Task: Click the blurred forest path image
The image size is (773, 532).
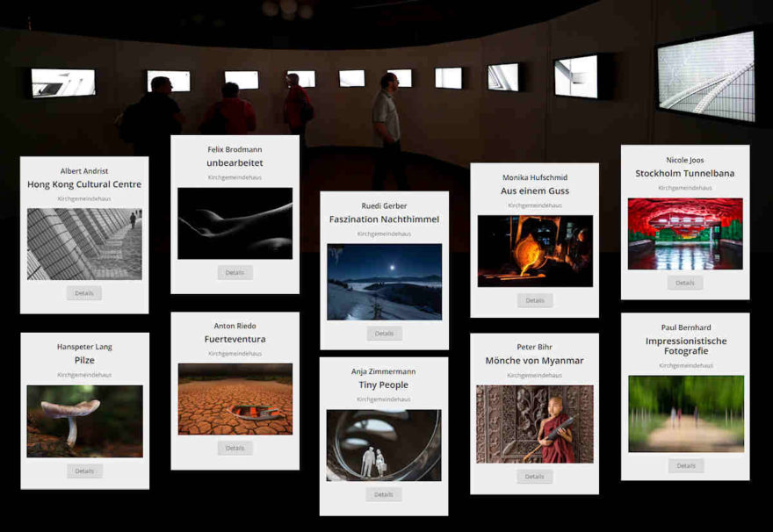Action: (x=685, y=413)
